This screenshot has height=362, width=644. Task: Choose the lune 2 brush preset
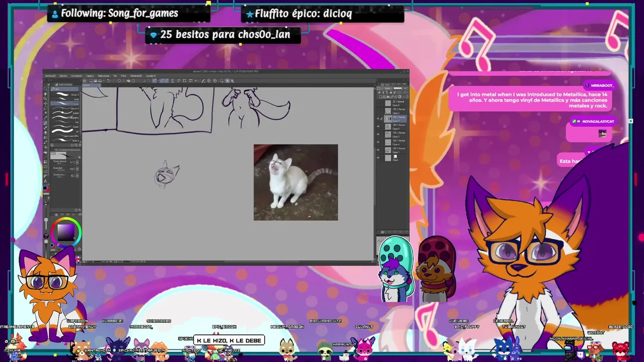[64, 140]
